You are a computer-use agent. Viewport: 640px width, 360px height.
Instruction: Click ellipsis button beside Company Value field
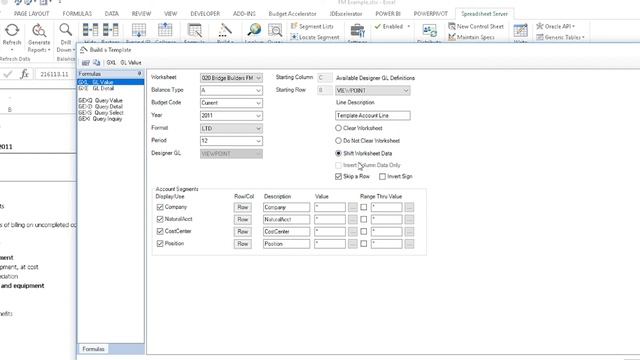(353, 207)
